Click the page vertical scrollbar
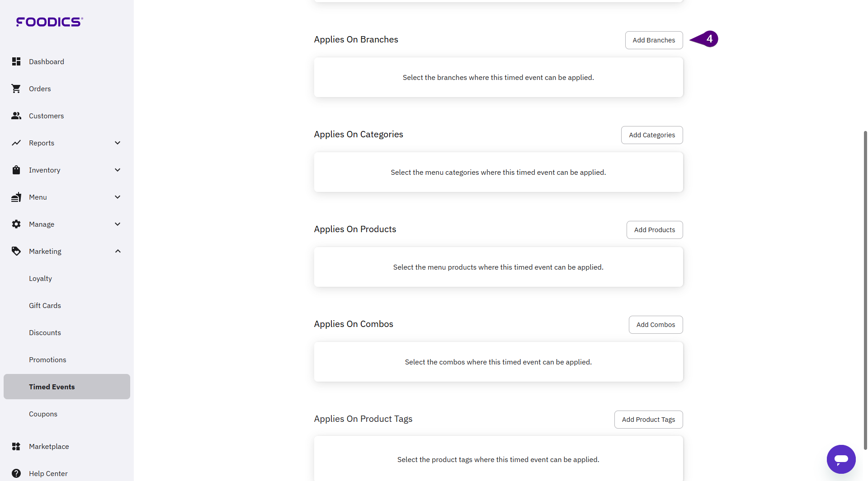Screen dimensions: 868x481 pyautogui.click(x=865, y=289)
